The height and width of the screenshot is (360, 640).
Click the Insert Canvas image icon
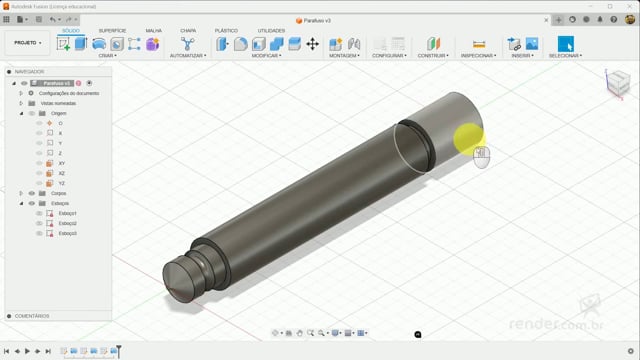coord(532,44)
